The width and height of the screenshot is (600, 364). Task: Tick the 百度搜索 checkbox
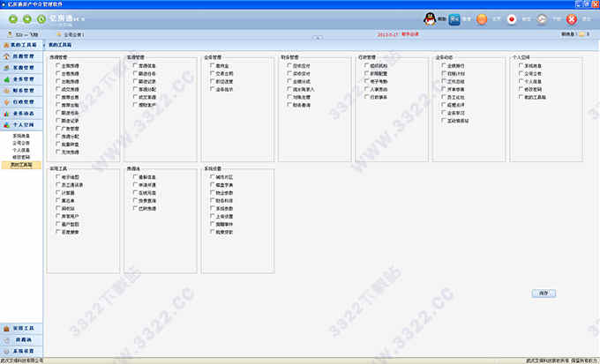click(58, 232)
